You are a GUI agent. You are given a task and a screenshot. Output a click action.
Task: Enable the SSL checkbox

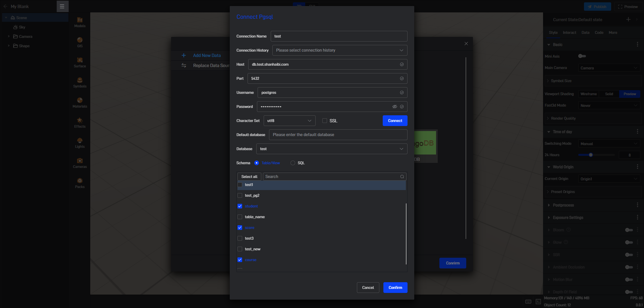click(325, 121)
